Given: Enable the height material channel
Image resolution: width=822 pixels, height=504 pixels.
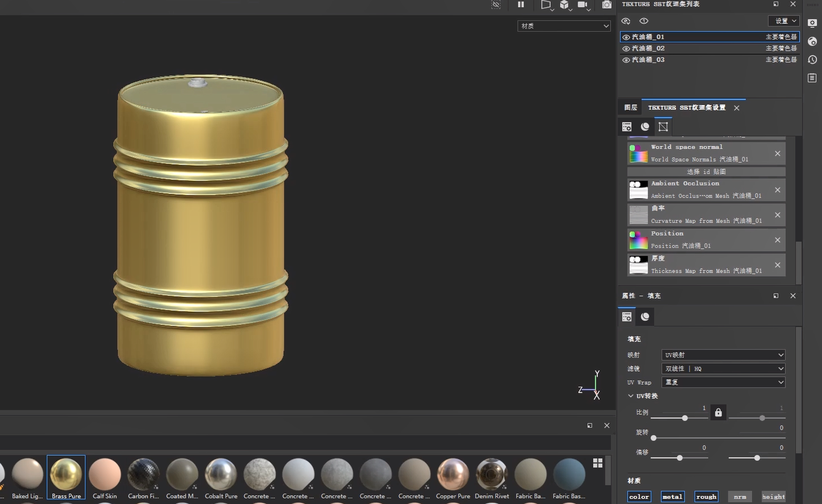Looking at the screenshot, I should click(x=773, y=497).
